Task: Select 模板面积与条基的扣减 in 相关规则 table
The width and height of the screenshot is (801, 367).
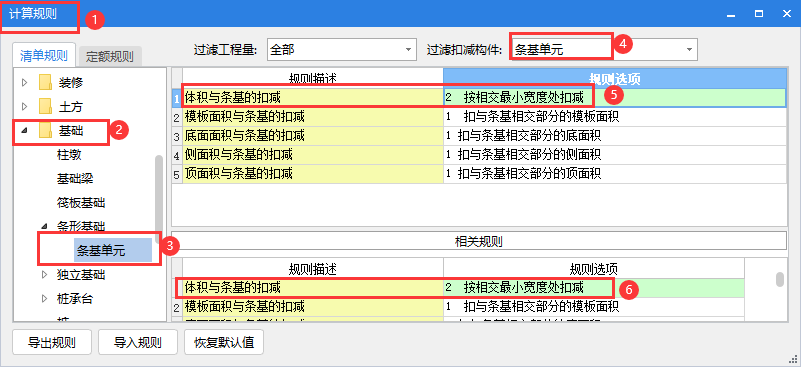Action: [313, 307]
